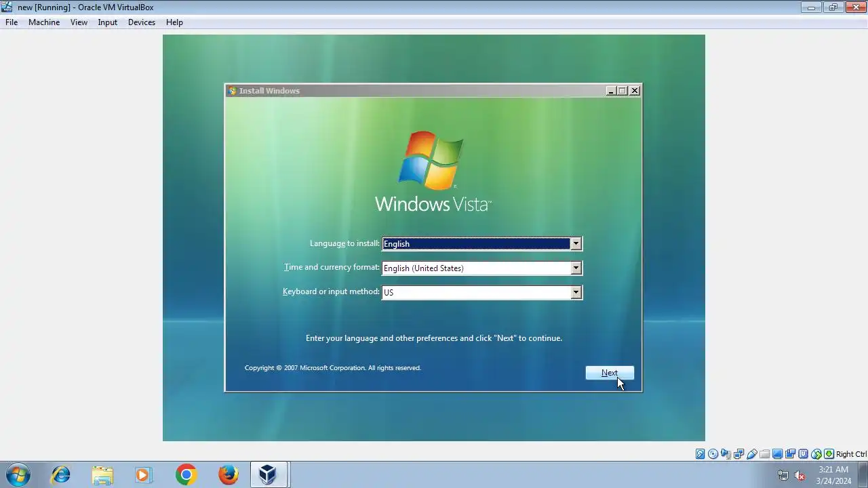Open the Devices menu
The height and width of the screenshot is (488, 868).
(142, 22)
